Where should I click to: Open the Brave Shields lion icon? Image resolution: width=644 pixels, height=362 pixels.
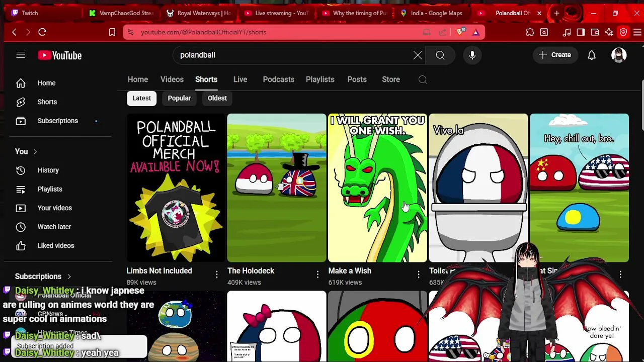click(x=461, y=32)
